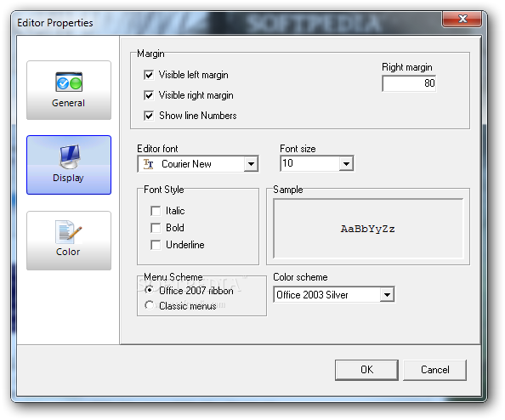
Task: Dismiss dialog with Cancel button
Action: tap(434, 370)
